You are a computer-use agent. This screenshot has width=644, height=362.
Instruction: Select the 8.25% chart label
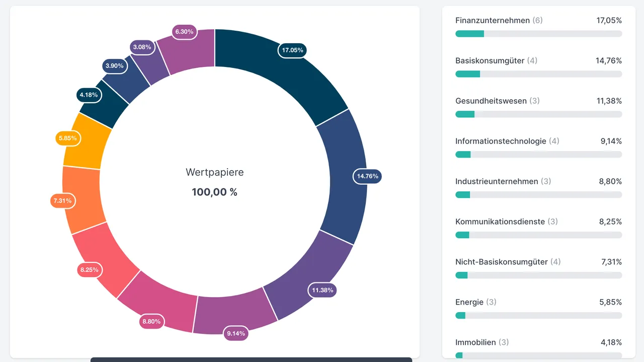coord(90,270)
